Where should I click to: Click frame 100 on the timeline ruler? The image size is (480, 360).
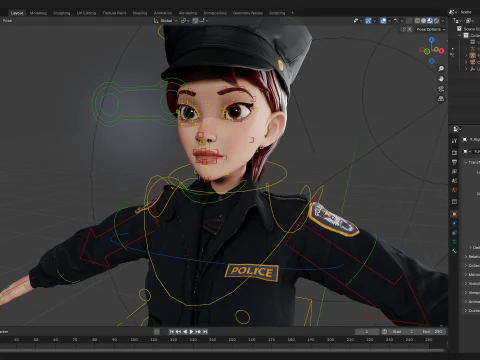coord(134,340)
